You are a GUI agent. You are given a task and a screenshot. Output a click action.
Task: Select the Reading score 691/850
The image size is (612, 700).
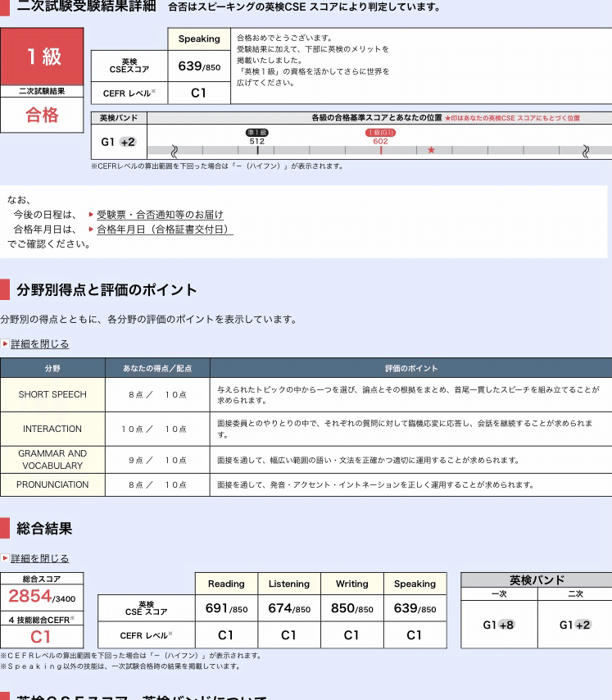point(227,608)
